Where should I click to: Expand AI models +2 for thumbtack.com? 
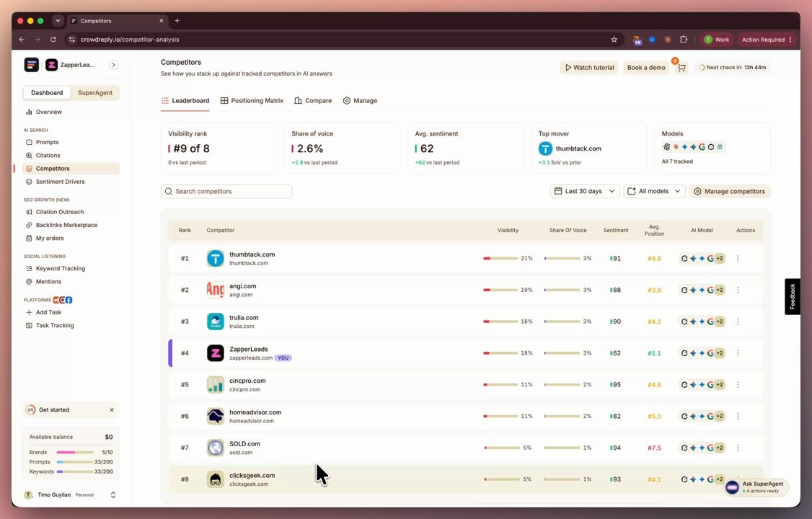719,258
